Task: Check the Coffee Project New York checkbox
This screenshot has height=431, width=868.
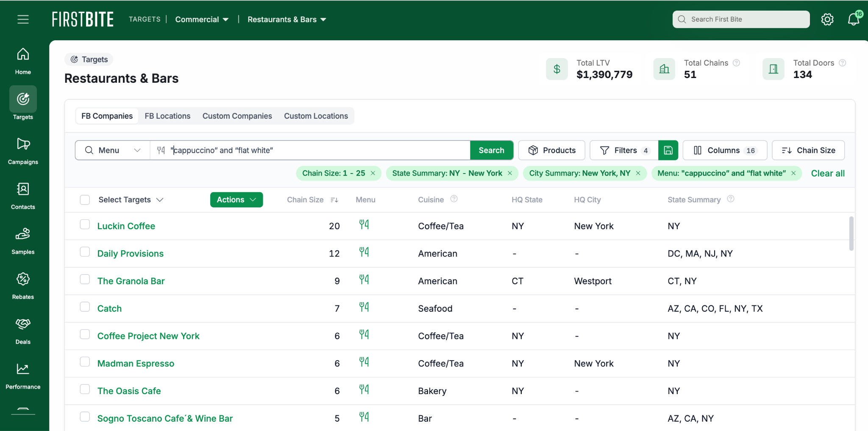Action: 85,335
